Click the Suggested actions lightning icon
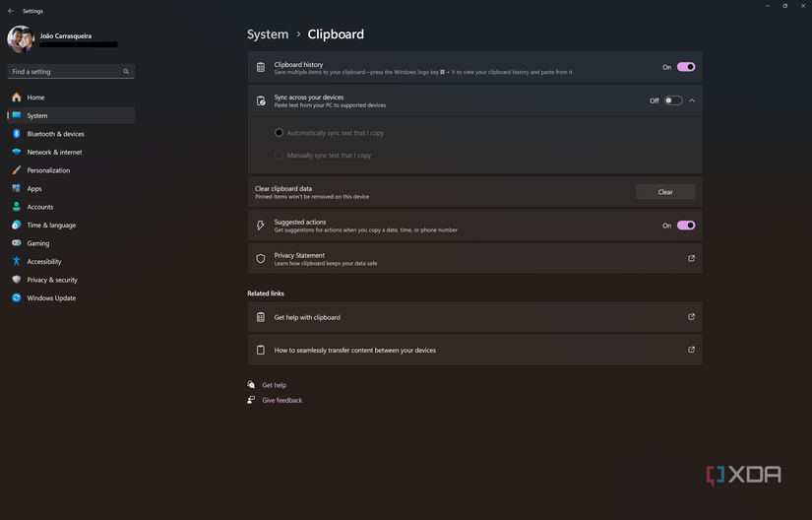812x520 pixels. pyautogui.click(x=261, y=226)
